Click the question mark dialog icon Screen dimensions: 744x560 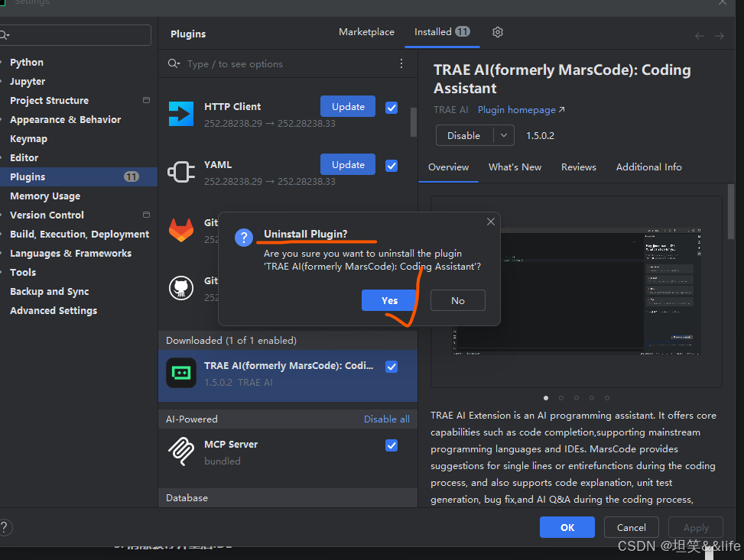click(x=244, y=237)
